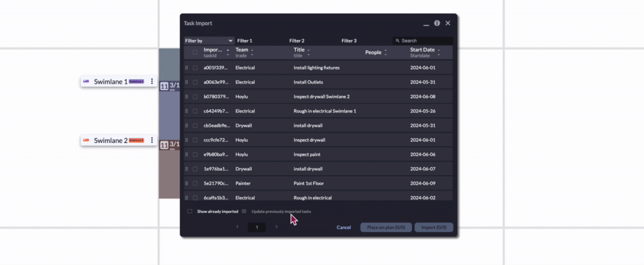The height and width of the screenshot is (265, 644).
Task: Click drag handle of Install Outlets row
Action: [x=187, y=82]
